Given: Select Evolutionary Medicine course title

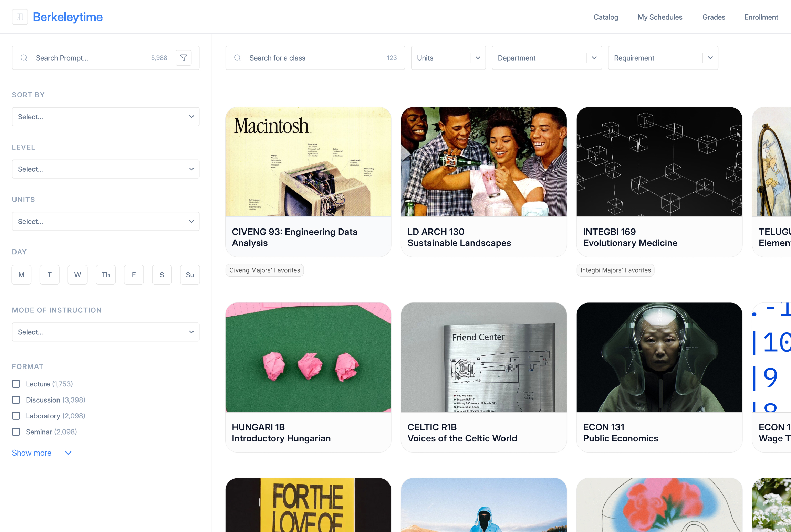Looking at the screenshot, I should coord(630,243).
